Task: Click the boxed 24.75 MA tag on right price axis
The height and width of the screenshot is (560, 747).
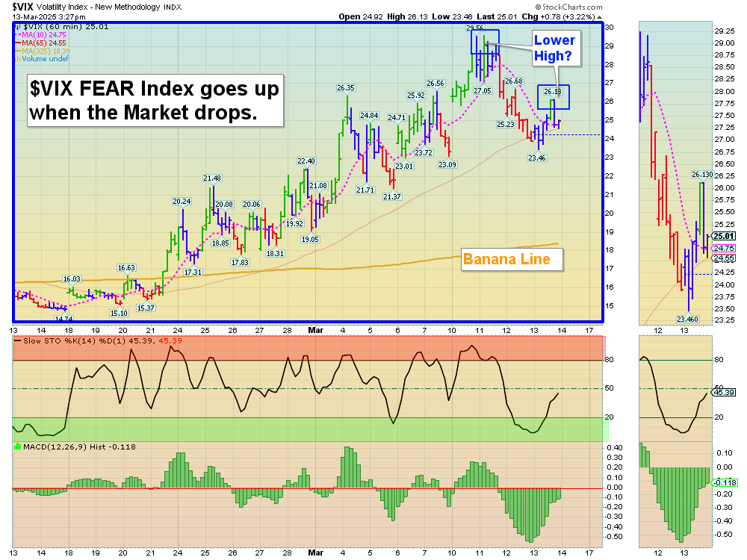Action: point(724,248)
